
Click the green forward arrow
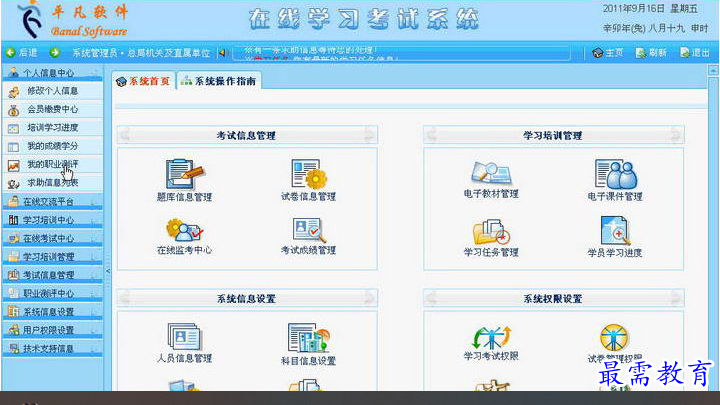55,52
